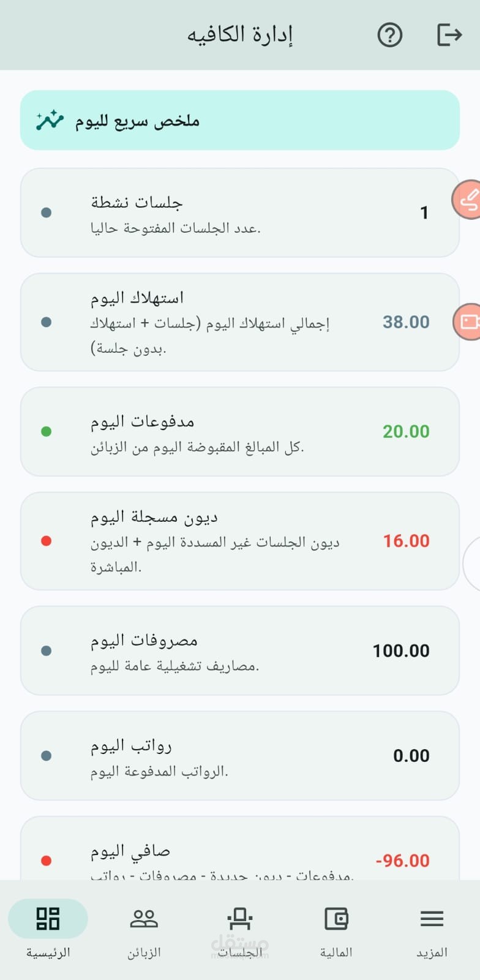
Task: Click the sparkle chart icon in summary banner
Action: coord(50,121)
